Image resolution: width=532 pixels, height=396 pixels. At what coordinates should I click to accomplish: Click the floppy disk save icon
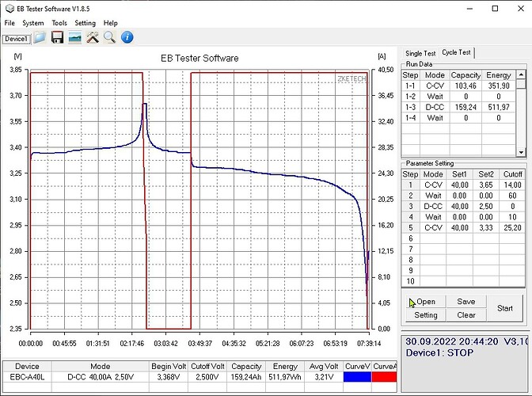point(57,37)
